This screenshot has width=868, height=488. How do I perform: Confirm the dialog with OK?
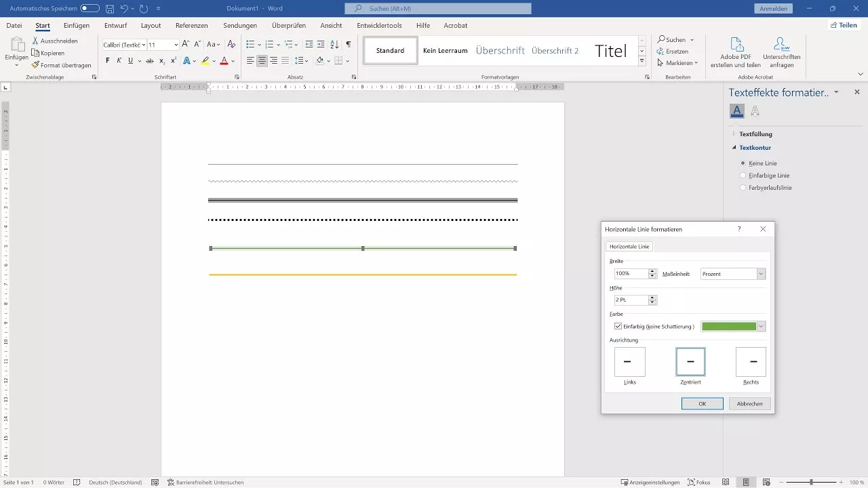[702, 403]
